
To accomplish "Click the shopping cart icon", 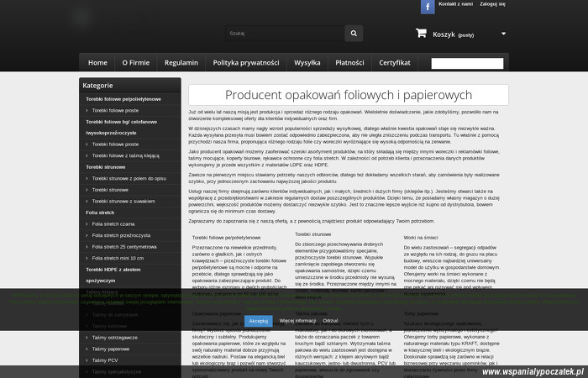I will (x=421, y=34).
